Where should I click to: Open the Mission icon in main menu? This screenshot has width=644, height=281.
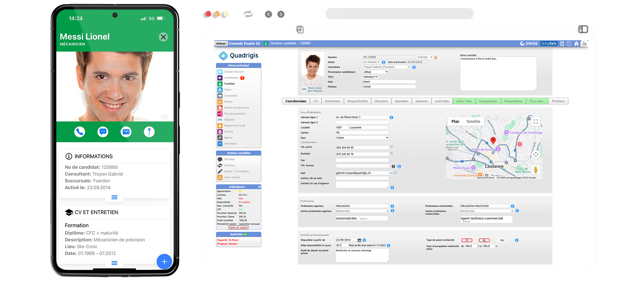[220, 102]
